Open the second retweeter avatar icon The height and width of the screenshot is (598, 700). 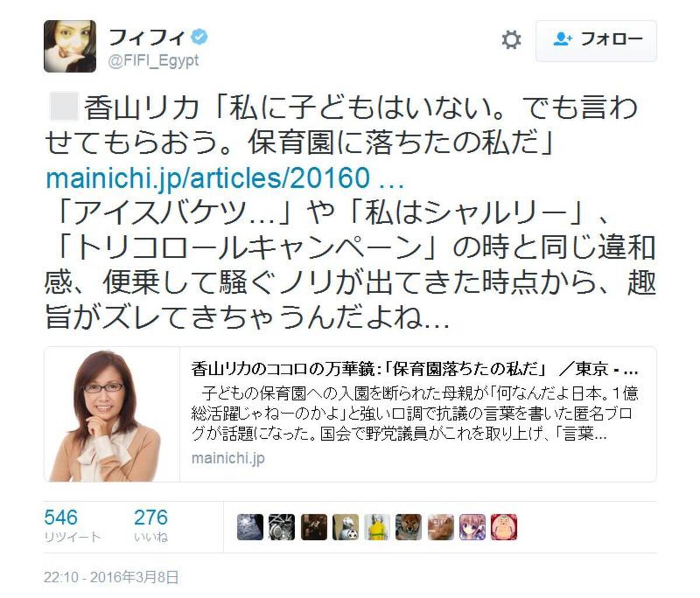tap(282, 527)
